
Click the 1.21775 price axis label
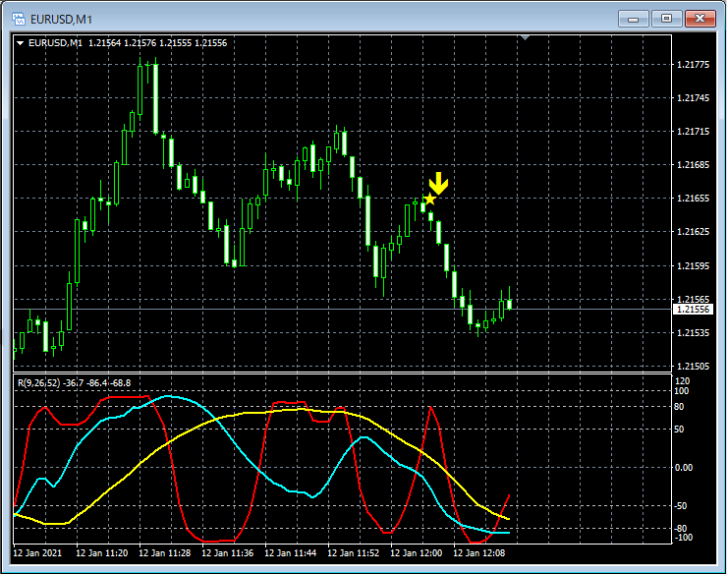(x=694, y=65)
